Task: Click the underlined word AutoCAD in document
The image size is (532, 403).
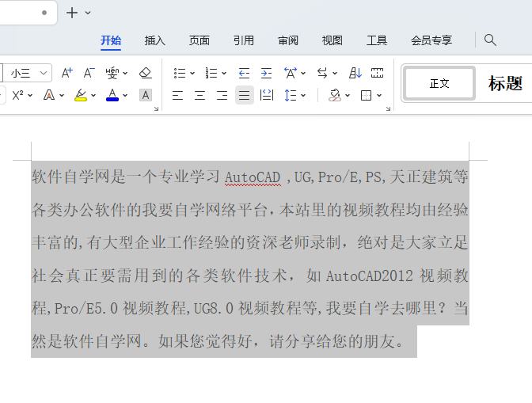Action: pyautogui.click(x=253, y=177)
